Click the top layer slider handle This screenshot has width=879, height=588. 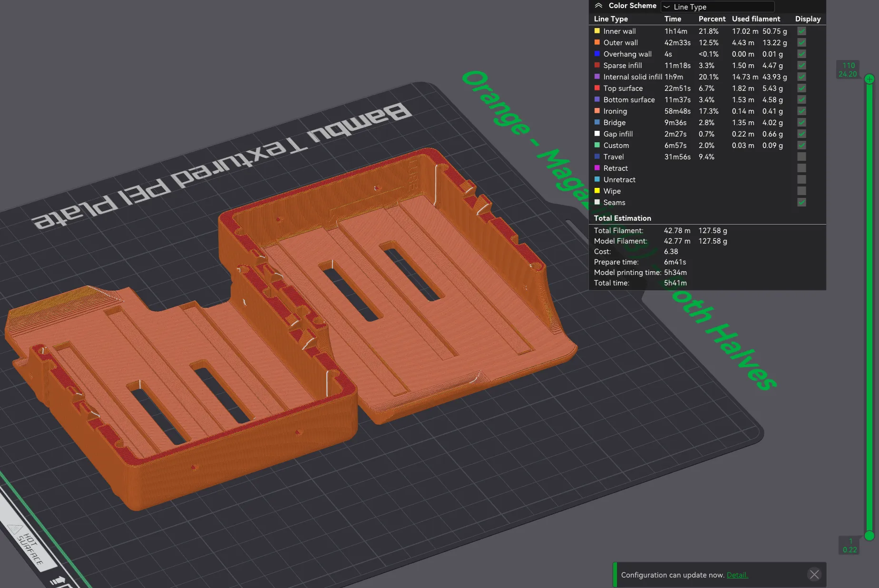(x=869, y=79)
